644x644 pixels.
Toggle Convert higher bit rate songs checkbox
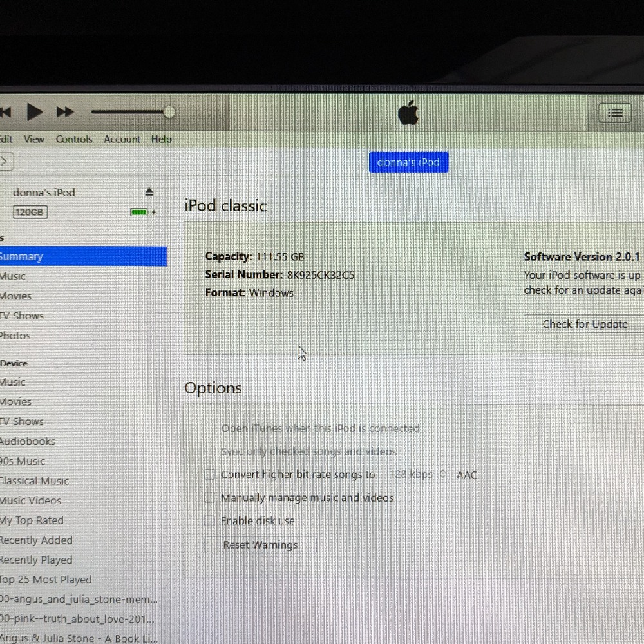click(210, 475)
